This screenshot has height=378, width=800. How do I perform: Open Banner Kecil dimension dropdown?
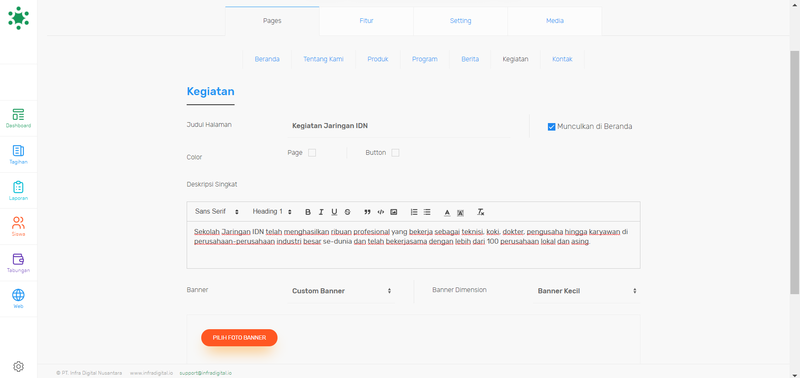coord(587,291)
